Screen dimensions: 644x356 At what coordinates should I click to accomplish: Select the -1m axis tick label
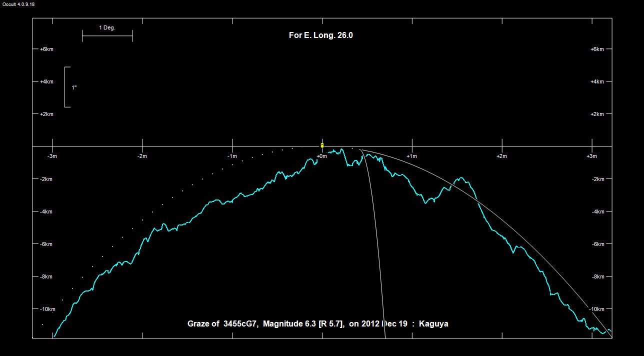(x=232, y=156)
